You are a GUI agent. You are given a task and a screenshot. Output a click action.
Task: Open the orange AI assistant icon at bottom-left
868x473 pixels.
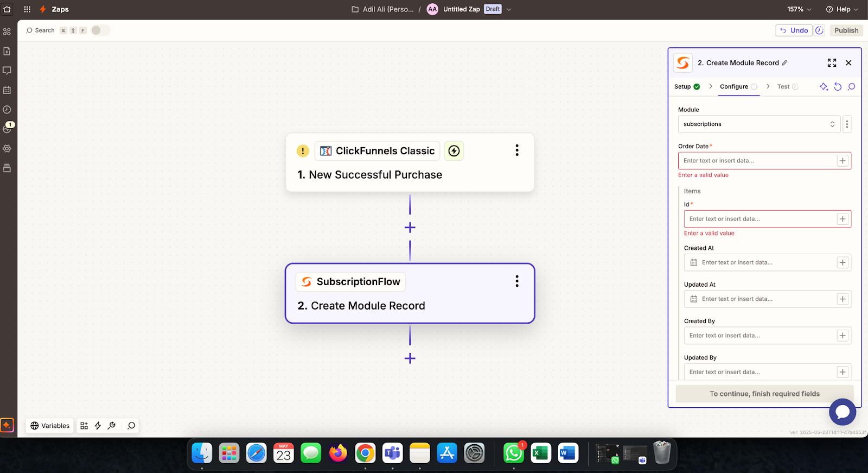[x=7, y=425]
